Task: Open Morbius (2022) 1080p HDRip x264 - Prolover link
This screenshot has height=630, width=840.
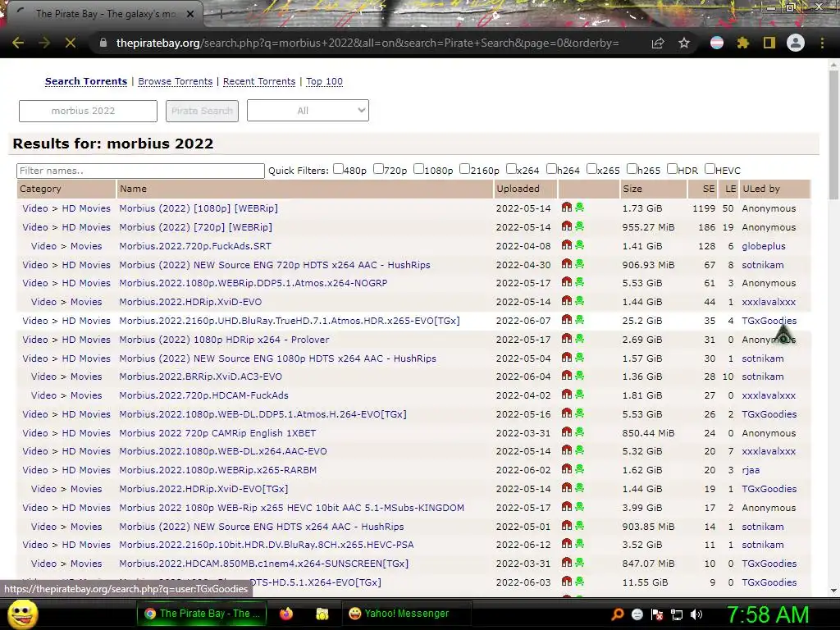Action: tap(224, 339)
